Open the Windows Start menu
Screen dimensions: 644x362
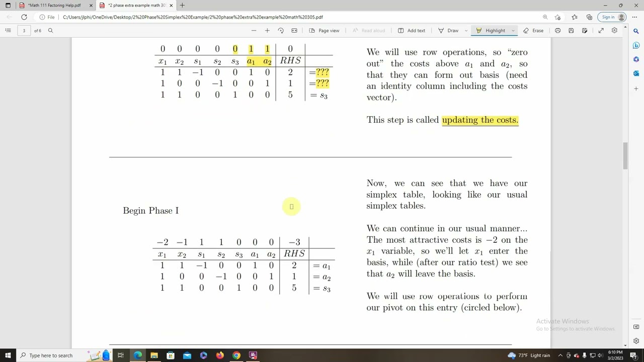point(8,355)
